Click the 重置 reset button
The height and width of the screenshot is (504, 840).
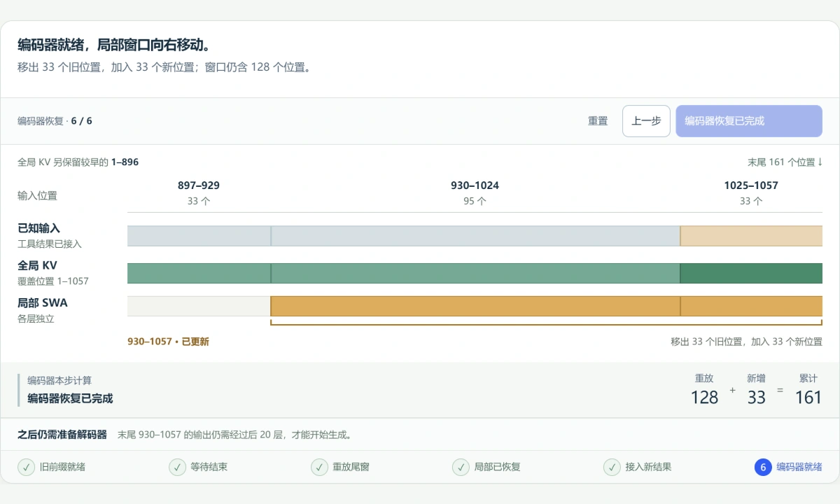(598, 121)
